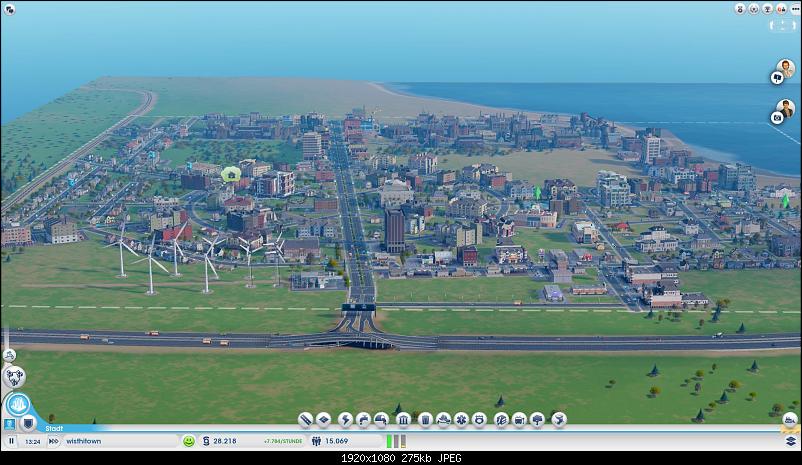802x465 pixels.
Task: Open the data layers icon at bottom right
Action: pos(791,441)
